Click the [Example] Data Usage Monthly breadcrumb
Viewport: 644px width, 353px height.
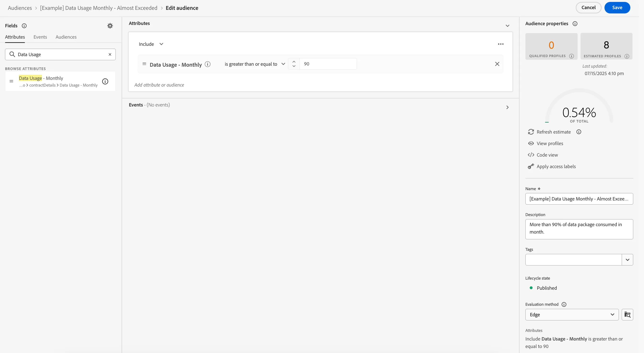[x=98, y=8]
